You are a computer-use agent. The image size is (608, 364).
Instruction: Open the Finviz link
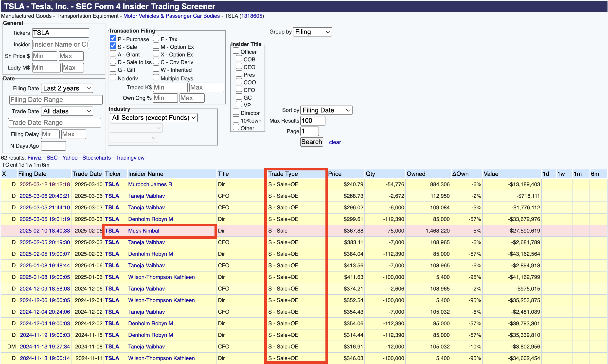(x=34, y=158)
